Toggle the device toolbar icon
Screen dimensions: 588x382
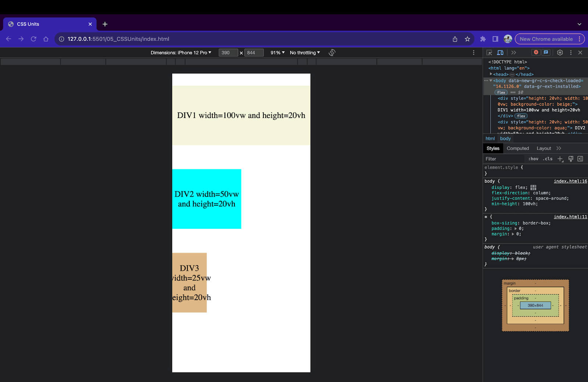[x=500, y=53]
